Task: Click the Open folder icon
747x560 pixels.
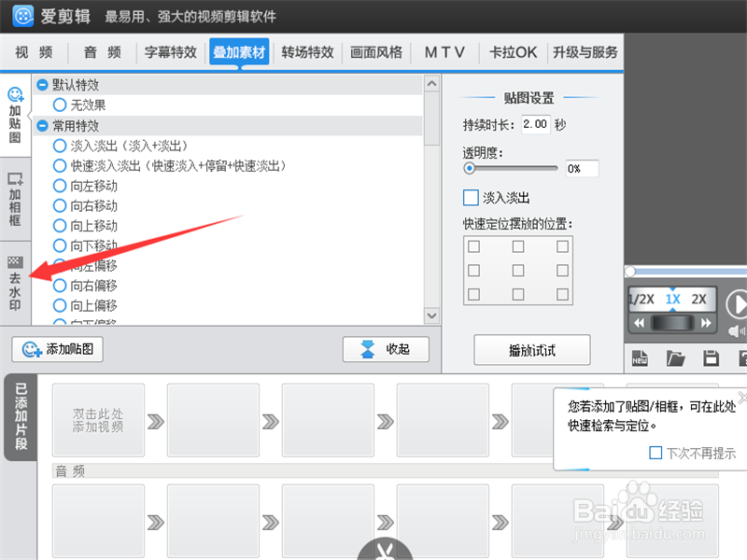Action: point(675,357)
